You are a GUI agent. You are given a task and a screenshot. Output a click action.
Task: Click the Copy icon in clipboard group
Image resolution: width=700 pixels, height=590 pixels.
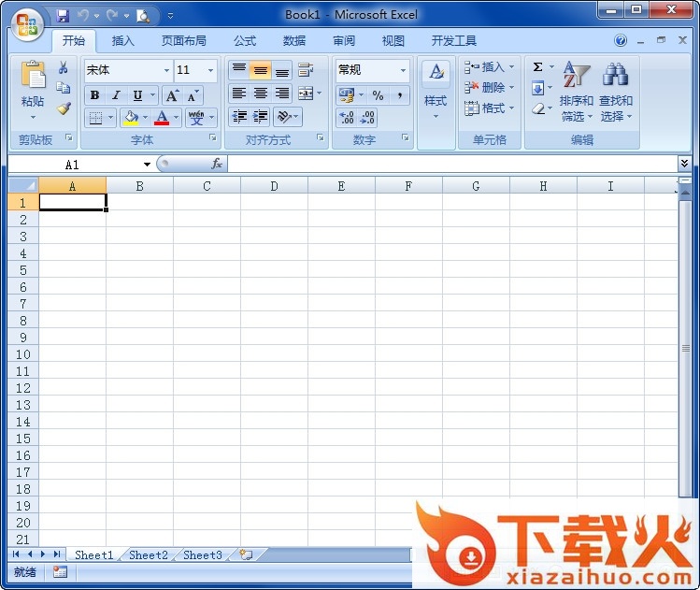[64, 88]
